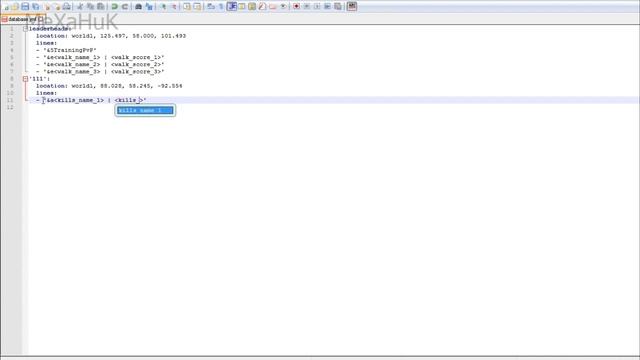Close the current document via the Close toolbar icon

(47, 7)
